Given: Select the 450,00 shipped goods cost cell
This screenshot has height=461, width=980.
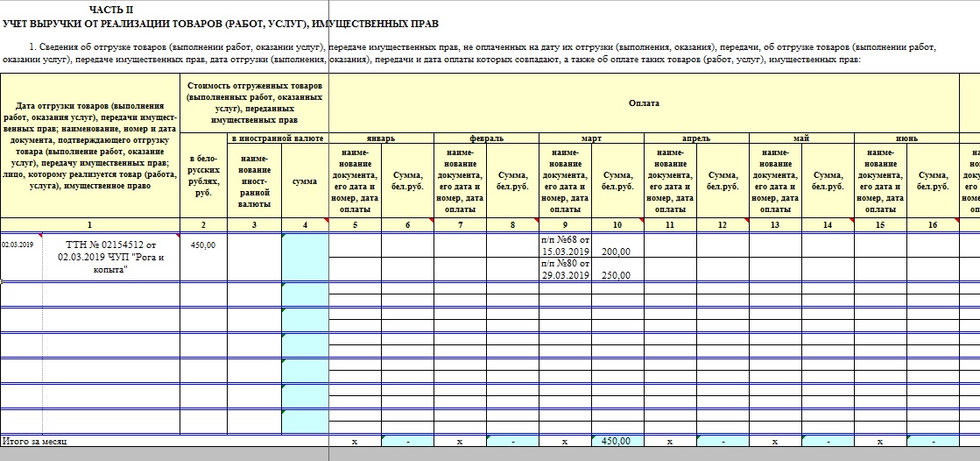Looking at the screenshot, I should (x=202, y=245).
